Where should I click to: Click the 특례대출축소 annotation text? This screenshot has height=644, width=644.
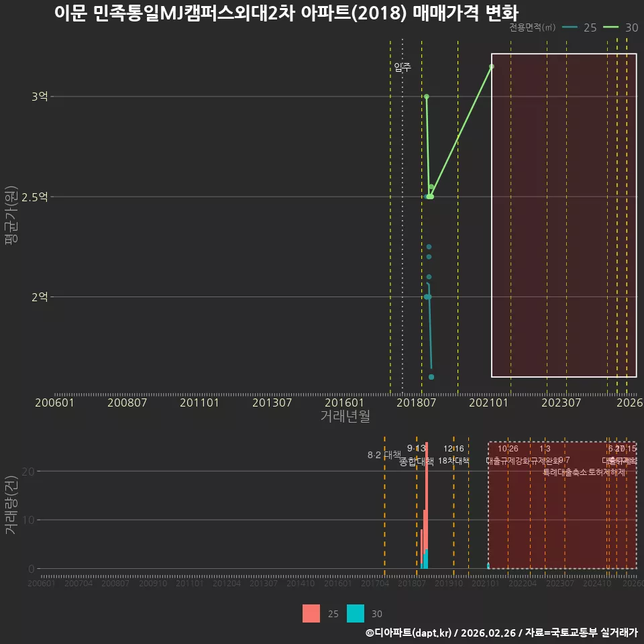pos(565,472)
